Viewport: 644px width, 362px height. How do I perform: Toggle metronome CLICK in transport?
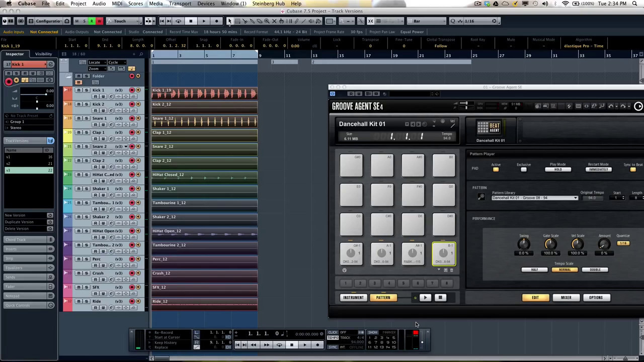coord(333,332)
